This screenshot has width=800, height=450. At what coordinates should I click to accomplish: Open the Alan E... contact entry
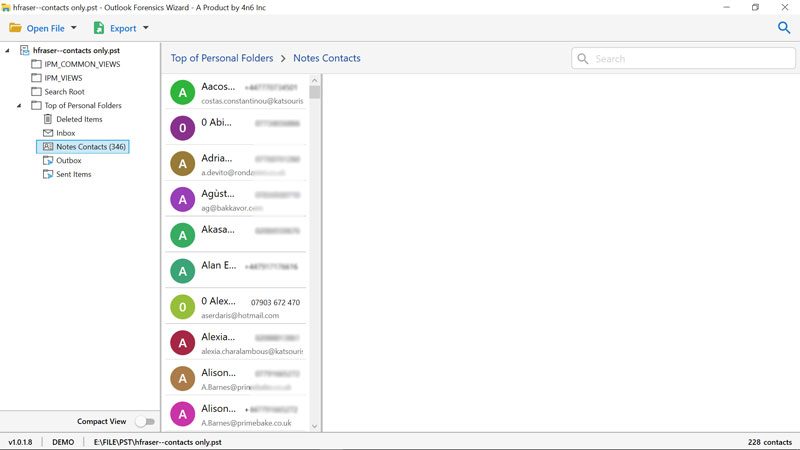click(236, 270)
